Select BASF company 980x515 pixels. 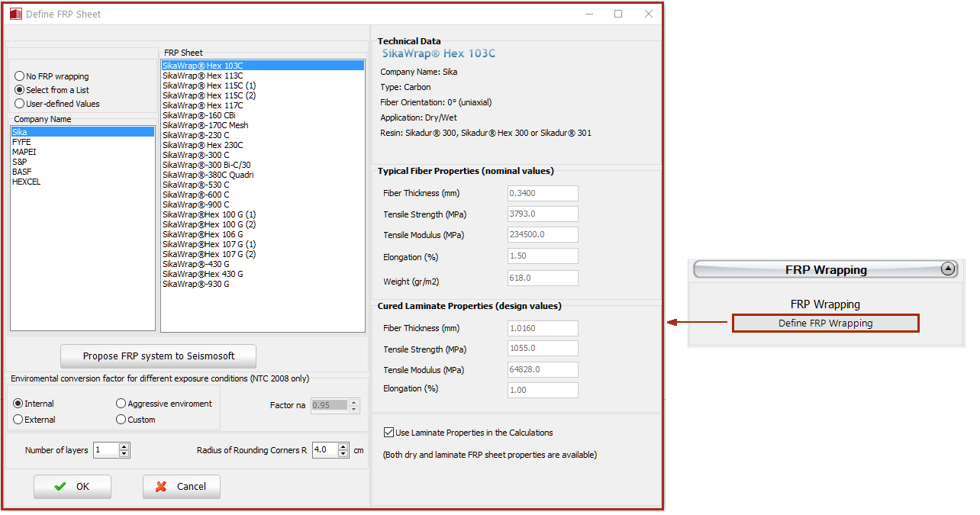[x=82, y=172]
